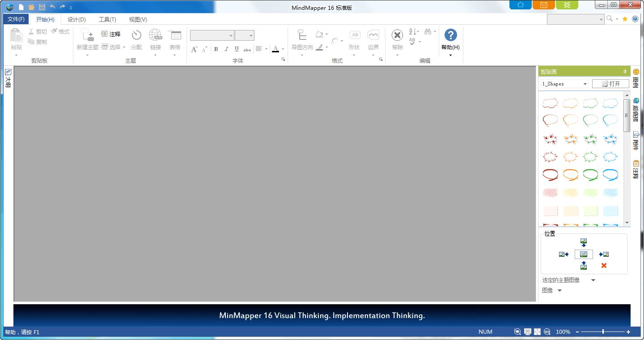The height and width of the screenshot is (340, 644).
Task: Open the font name combo box
Action: (x=212, y=35)
